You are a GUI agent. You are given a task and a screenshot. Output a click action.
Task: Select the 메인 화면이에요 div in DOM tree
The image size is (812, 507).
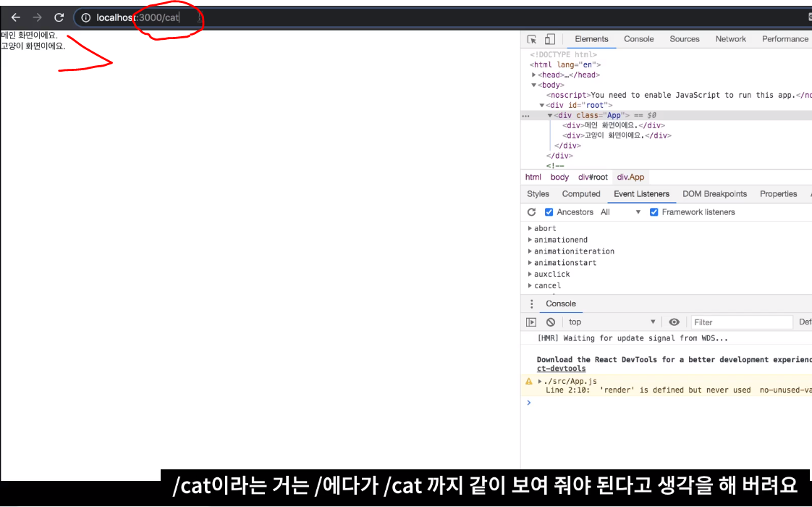pyautogui.click(x=614, y=125)
